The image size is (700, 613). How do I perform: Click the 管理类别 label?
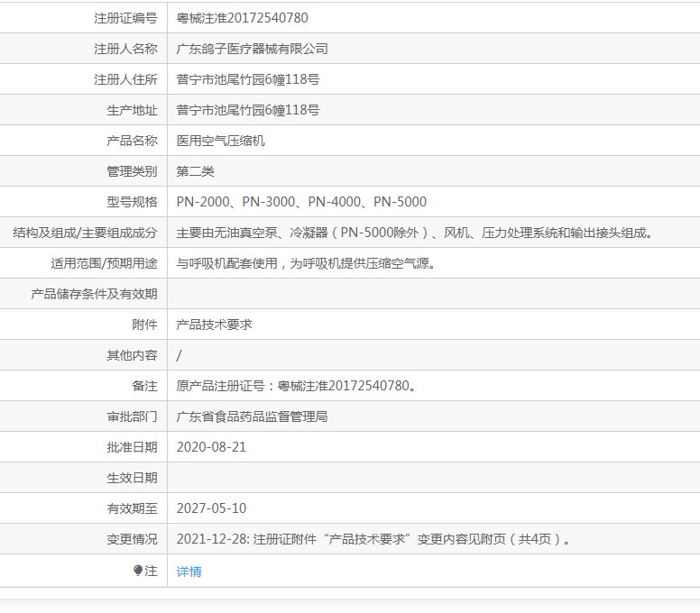(132, 171)
